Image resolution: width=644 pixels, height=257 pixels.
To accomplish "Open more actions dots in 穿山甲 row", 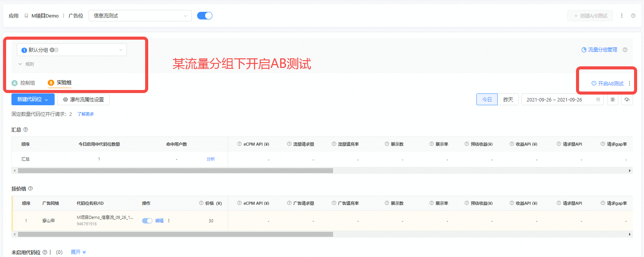I will click(169, 221).
